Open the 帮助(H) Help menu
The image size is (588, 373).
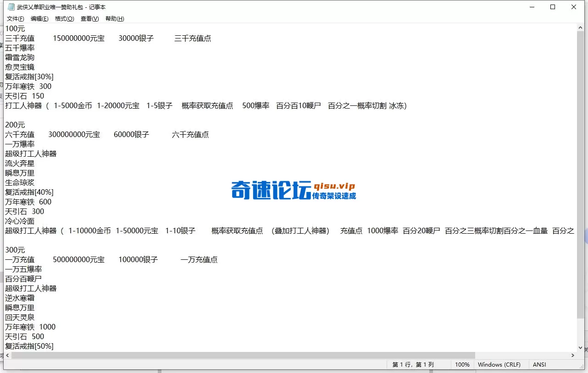click(x=114, y=18)
